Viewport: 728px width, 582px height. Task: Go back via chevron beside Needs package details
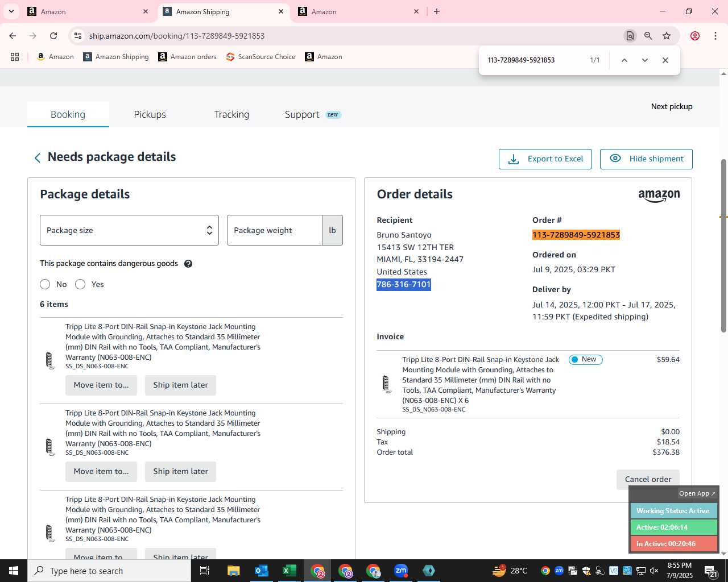(38, 158)
